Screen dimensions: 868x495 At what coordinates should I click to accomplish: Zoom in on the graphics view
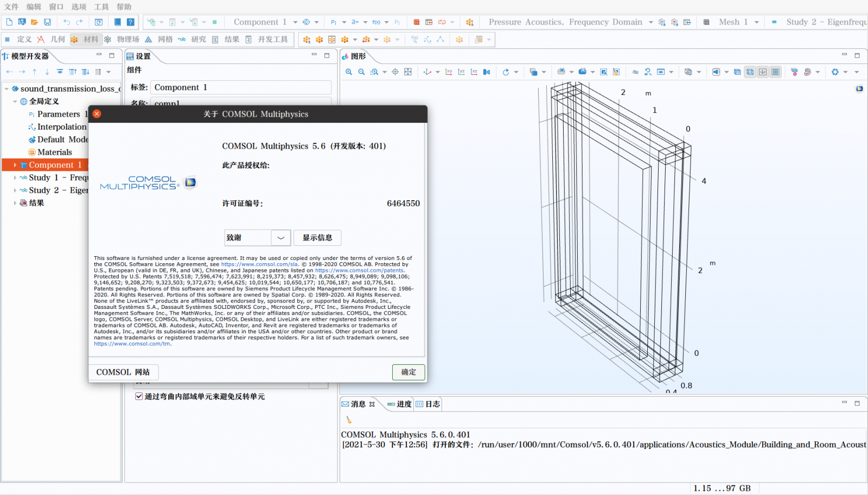point(349,72)
